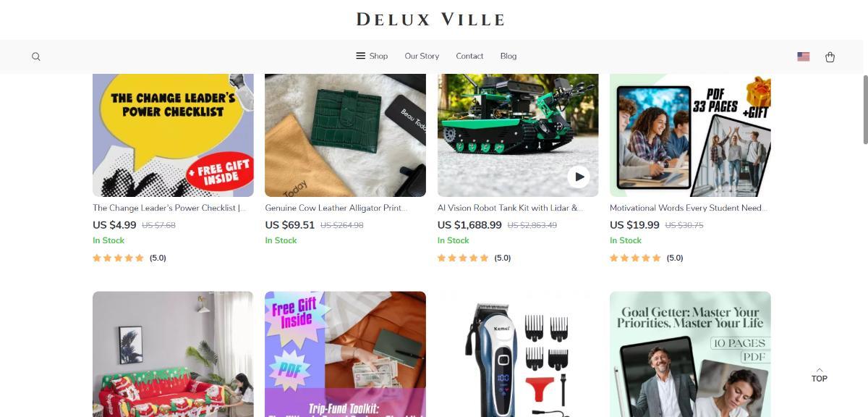Click the Delux Ville logo
This screenshot has height=417, width=868.
431,20
